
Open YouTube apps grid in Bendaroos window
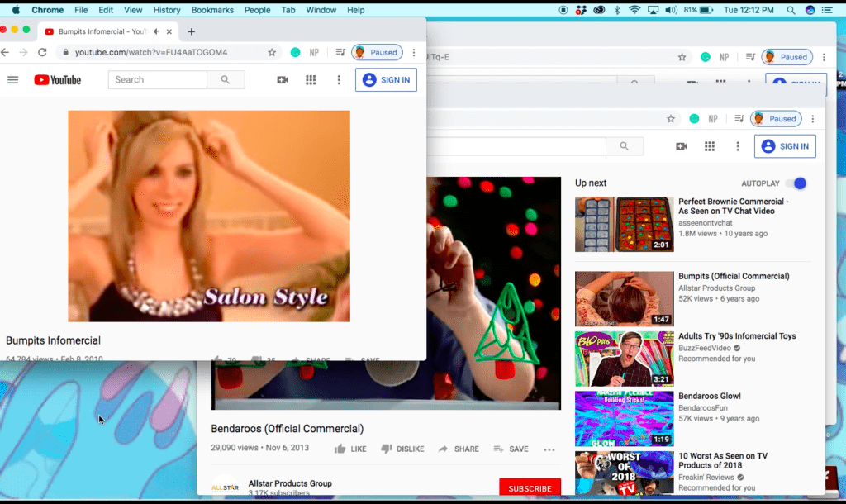(x=710, y=146)
